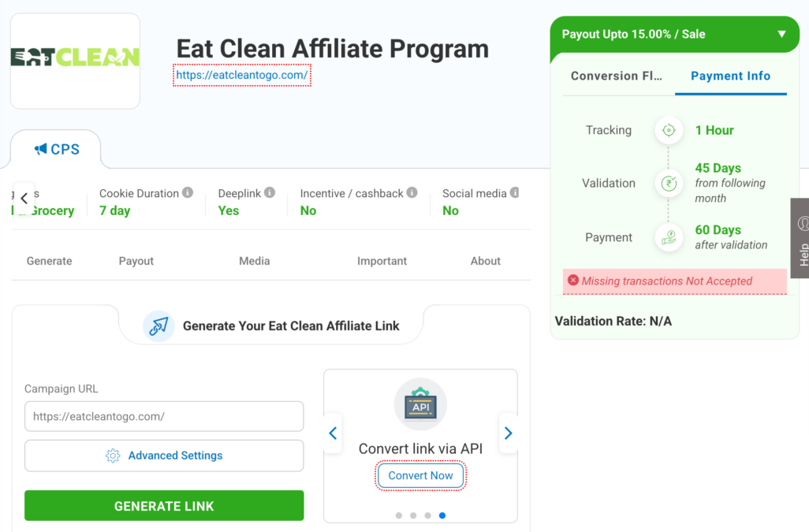Viewport: 809px width, 532px height.
Task: Click the Validation rupee icon
Action: tap(669, 183)
